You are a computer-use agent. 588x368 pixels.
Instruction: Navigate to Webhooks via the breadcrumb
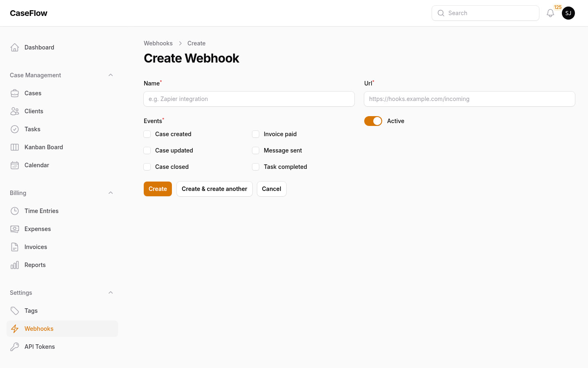pos(158,43)
